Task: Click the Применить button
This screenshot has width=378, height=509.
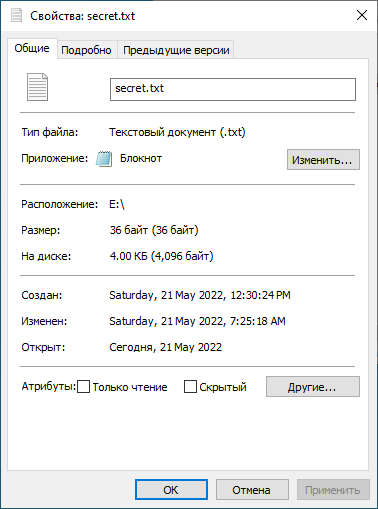Action: coord(333,490)
